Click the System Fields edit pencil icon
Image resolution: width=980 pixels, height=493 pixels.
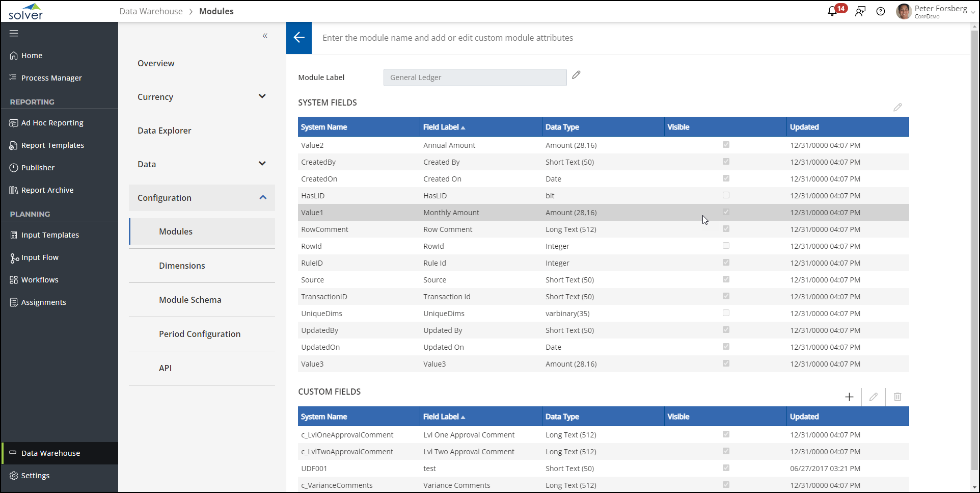point(897,108)
